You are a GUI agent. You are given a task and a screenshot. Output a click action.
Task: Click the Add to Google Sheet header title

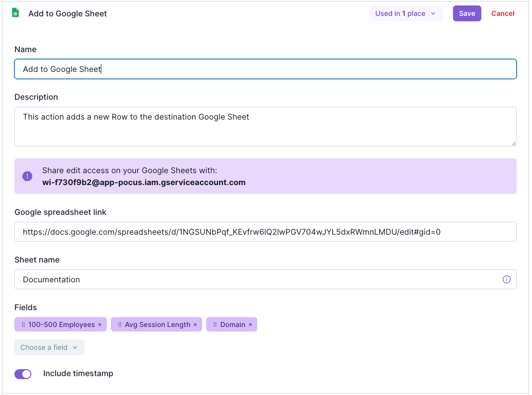pyautogui.click(x=68, y=13)
